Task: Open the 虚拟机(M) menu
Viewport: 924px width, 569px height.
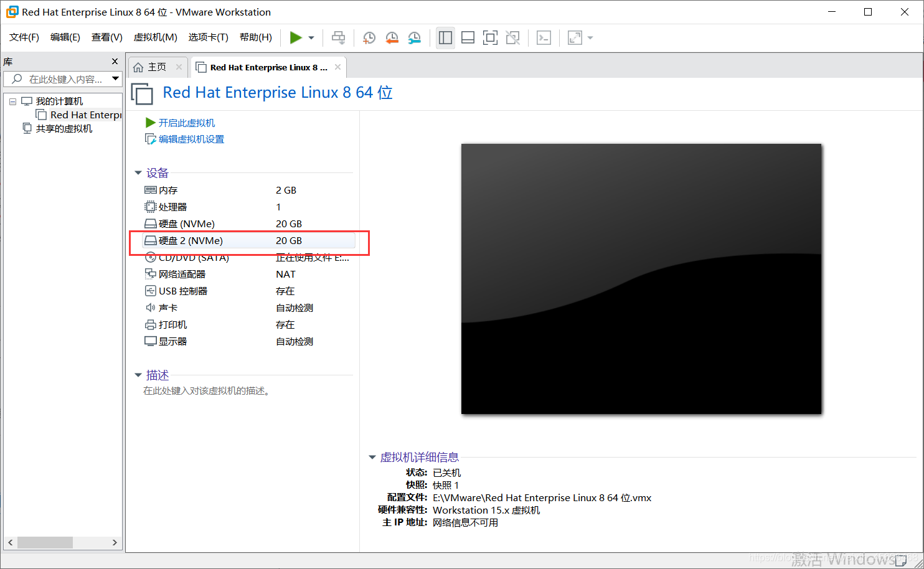Action: point(156,37)
